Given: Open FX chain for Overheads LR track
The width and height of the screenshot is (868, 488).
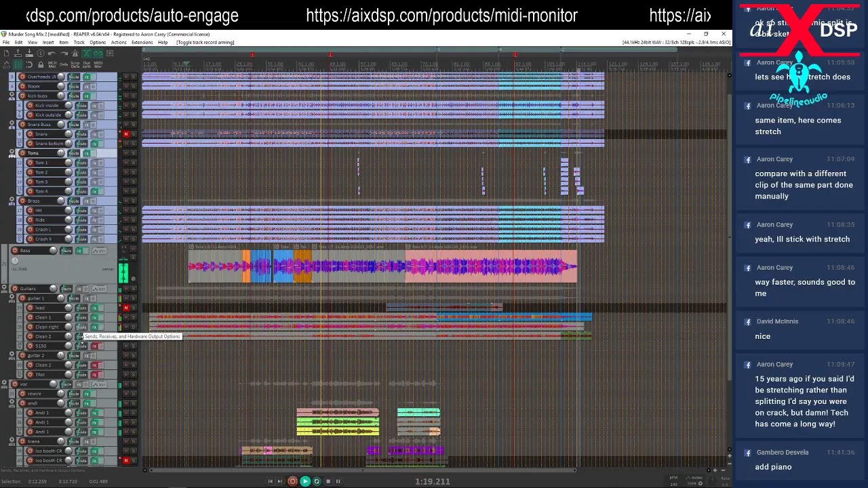Looking at the screenshot, I should [87, 77].
